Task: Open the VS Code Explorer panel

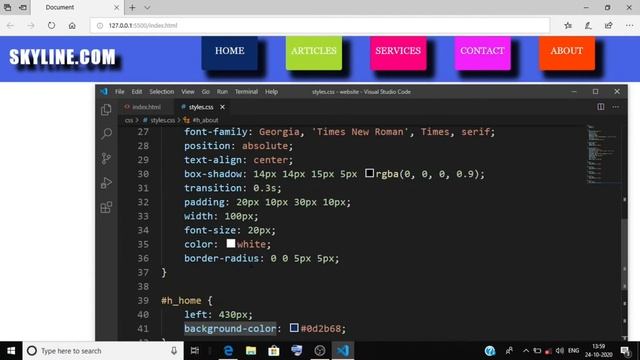Action: (x=106, y=110)
